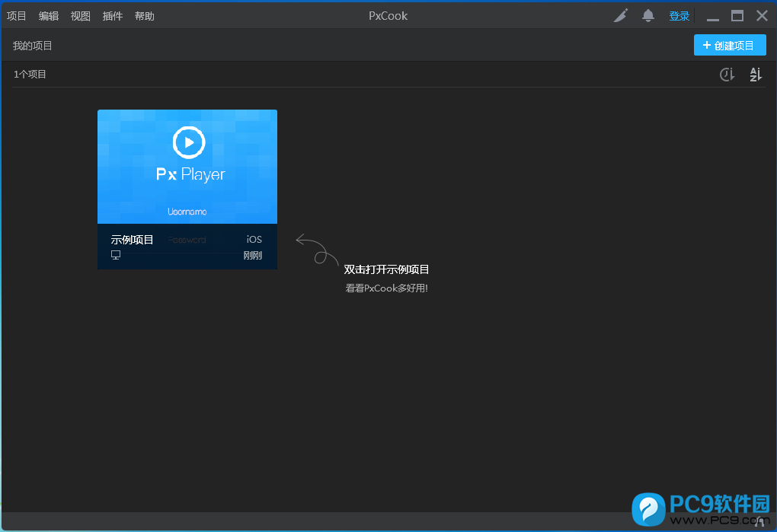Close the PxCook window

762,16
